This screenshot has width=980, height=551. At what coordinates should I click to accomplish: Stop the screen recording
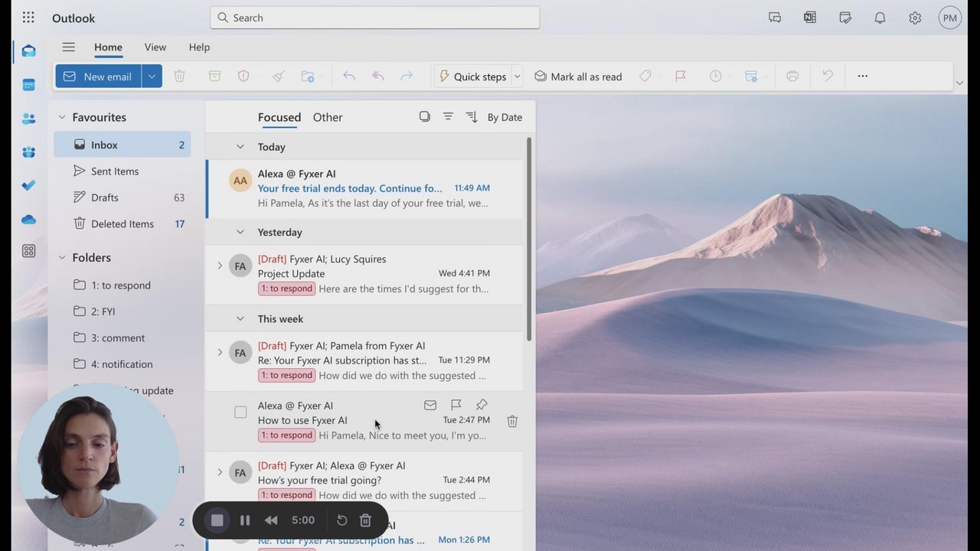(x=217, y=520)
